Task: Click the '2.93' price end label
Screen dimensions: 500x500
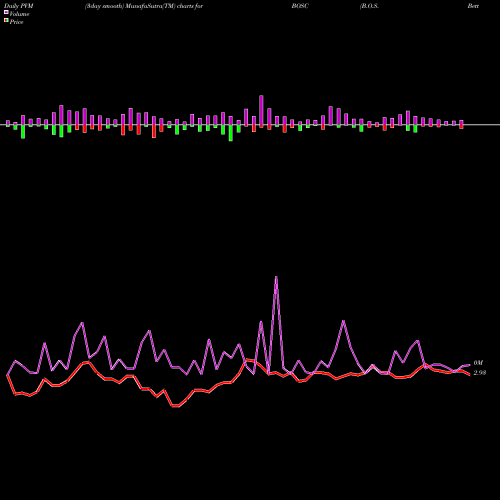Action: click(480, 373)
